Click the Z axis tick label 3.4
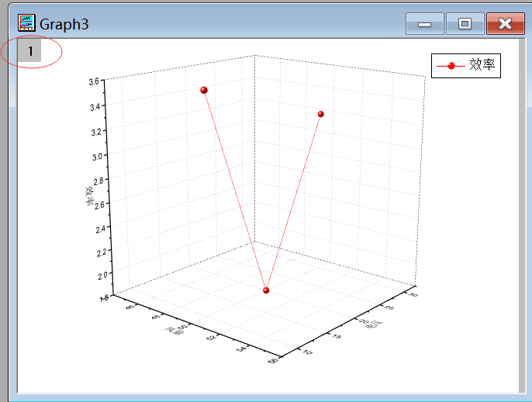The width and height of the screenshot is (532, 402). tap(95, 107)
